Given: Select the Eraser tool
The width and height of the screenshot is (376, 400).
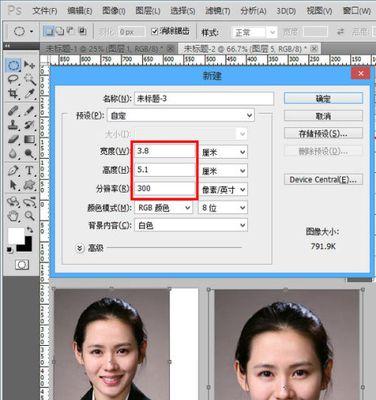Looking at the screenshot, I should tap(13, 139).
